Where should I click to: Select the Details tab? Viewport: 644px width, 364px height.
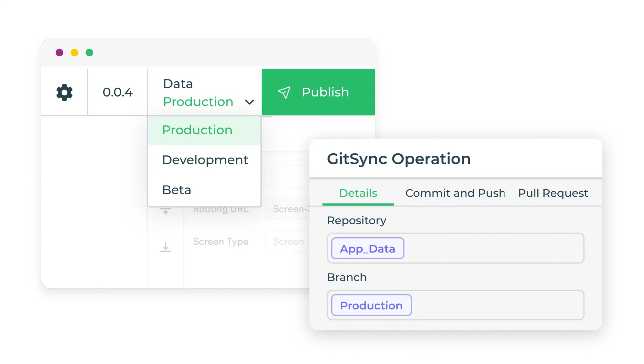[358, 193]
